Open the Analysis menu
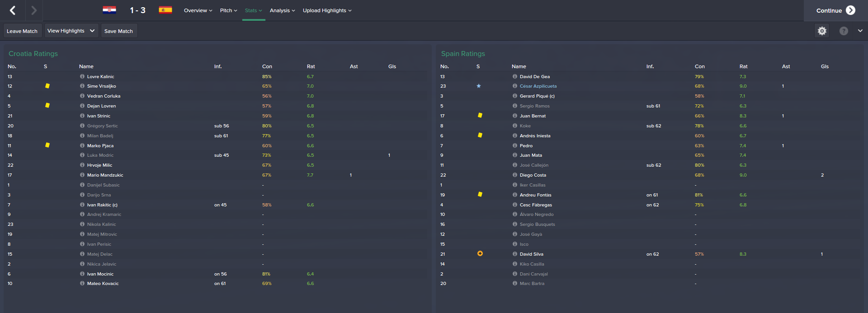This screenshot has height=313, width=868. pos(282,10)
